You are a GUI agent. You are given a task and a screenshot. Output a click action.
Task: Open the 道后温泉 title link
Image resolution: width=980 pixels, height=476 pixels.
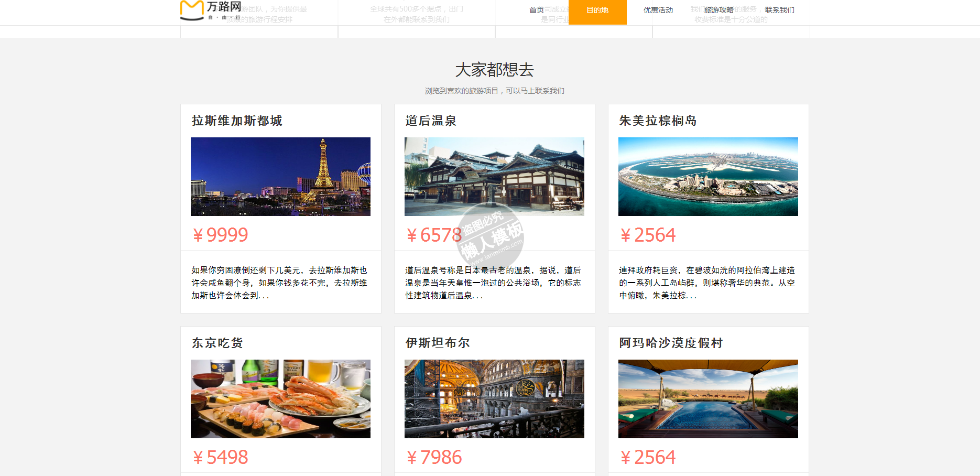click(431, 121)
